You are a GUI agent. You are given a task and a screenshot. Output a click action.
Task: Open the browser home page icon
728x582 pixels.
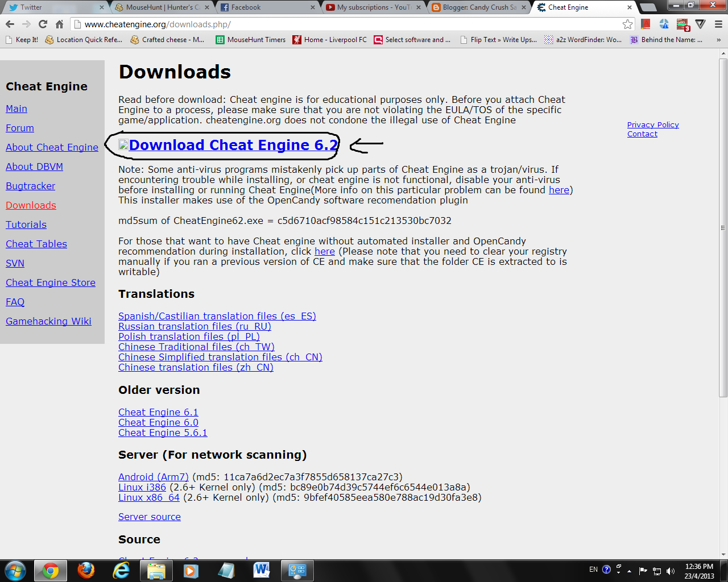(x=59, y=24)
